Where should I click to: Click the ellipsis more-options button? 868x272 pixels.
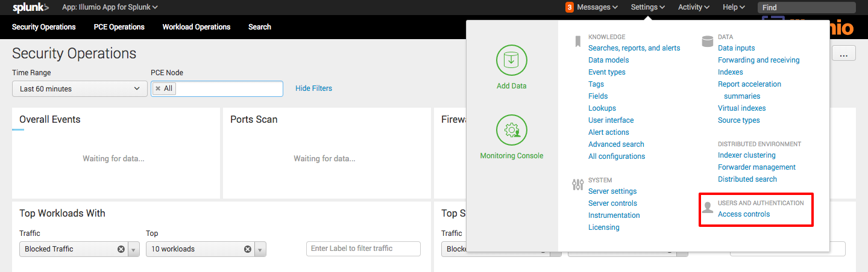click(x=844, y=54)
